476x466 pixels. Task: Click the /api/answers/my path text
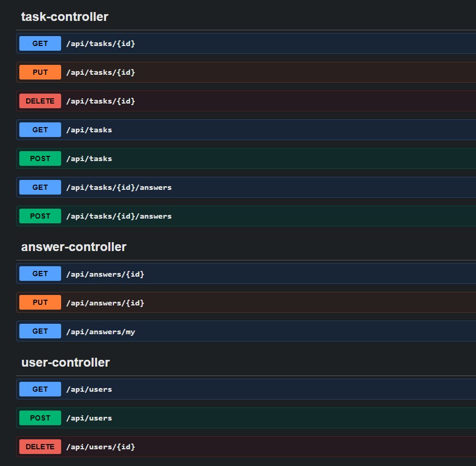coord(100,332)
